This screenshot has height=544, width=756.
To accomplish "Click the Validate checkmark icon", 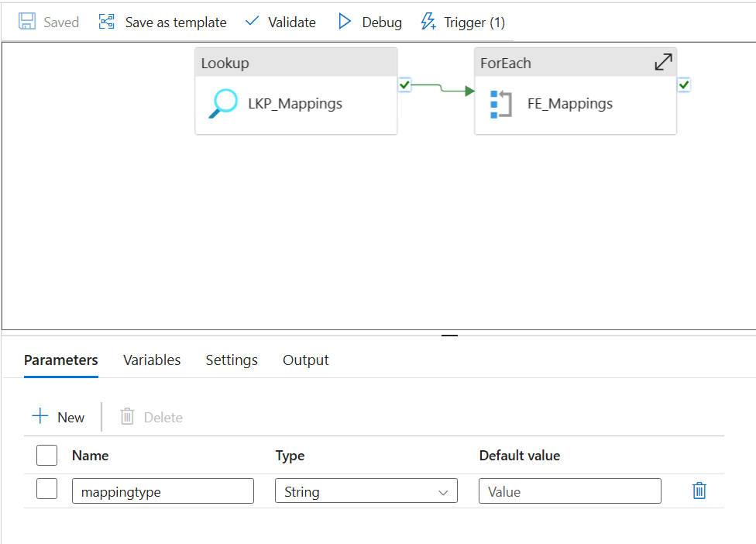I will pos(251,22).
